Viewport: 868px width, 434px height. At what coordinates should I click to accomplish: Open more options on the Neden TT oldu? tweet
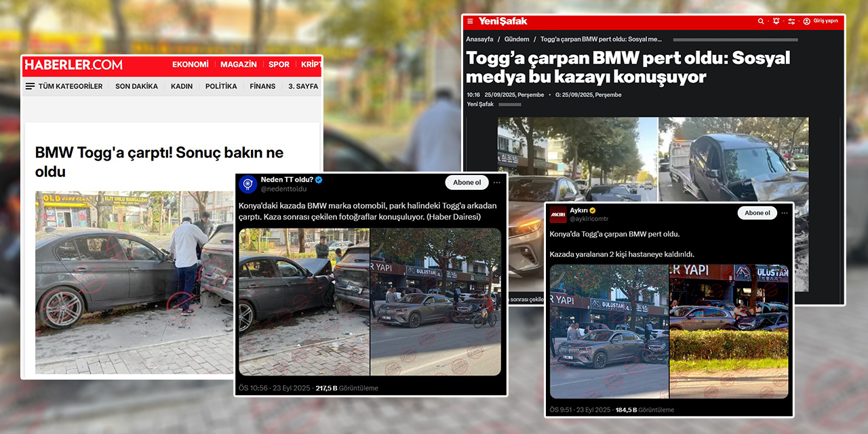pyautogui.click(x=497, y=182)
